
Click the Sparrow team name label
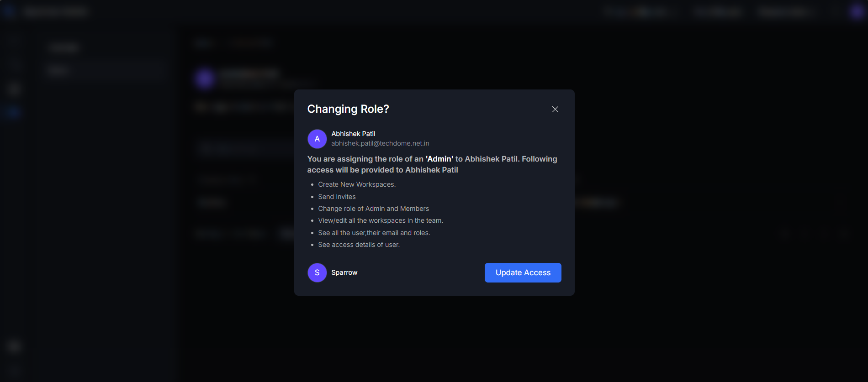(344, 272)
